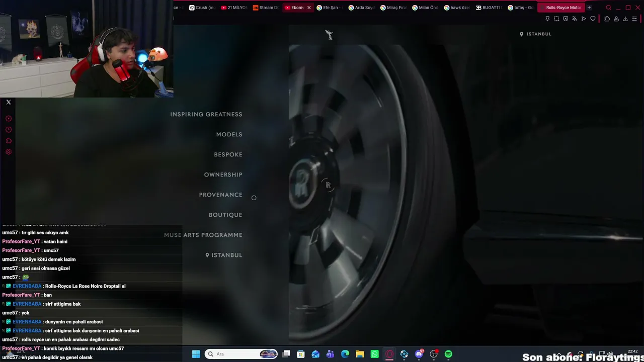644x362 pixels.
Task: Open the Muse Arts Programme menu item
Action: (203, 235)
